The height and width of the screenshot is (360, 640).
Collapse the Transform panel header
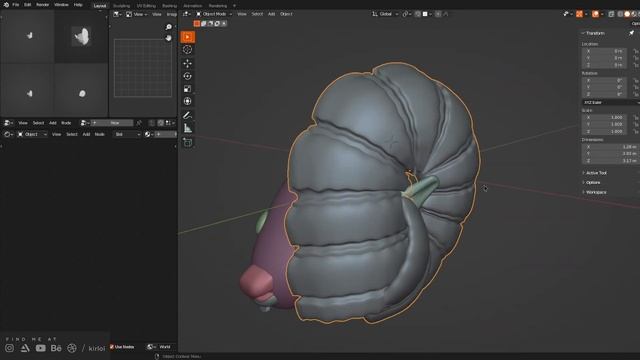click(595, 33)
